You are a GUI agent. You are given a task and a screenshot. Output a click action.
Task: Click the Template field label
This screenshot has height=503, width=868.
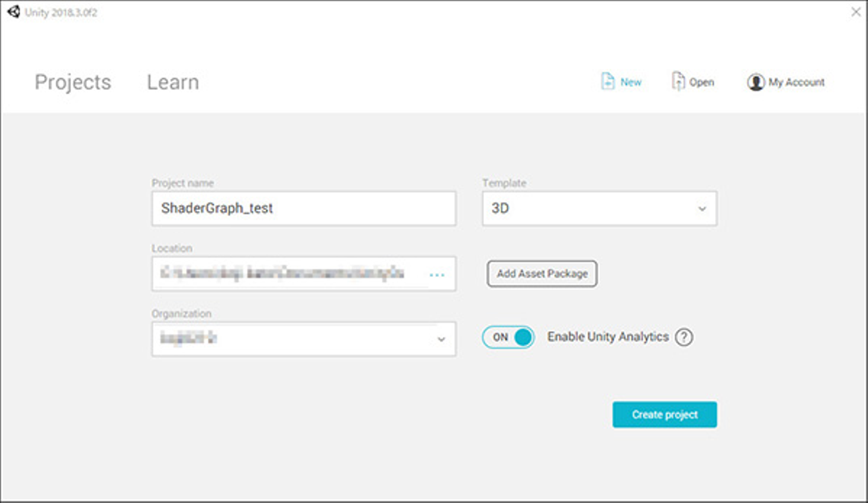pos(504,183)
